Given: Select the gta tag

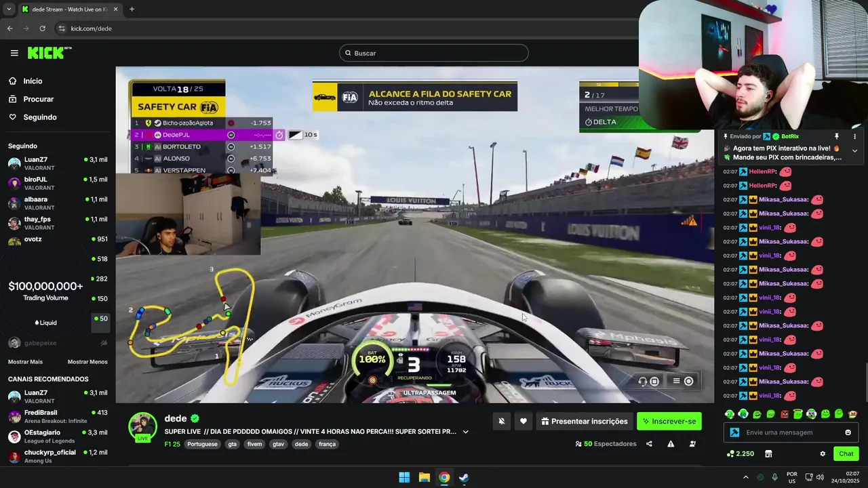Looking at the screenshot, I should (x=233, y=445).
